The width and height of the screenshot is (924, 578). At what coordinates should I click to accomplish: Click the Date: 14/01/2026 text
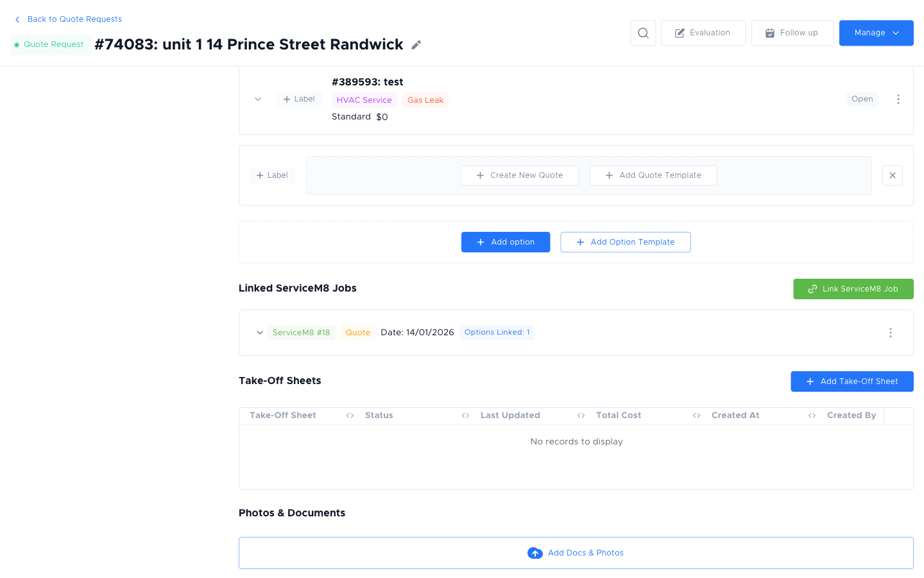417,333
